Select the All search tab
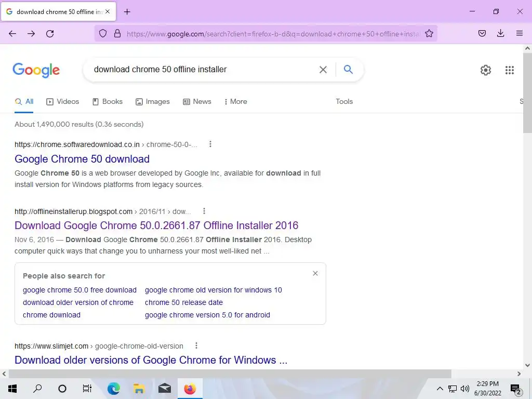Screen dimensions: 532x399 [x=24, y=101]
